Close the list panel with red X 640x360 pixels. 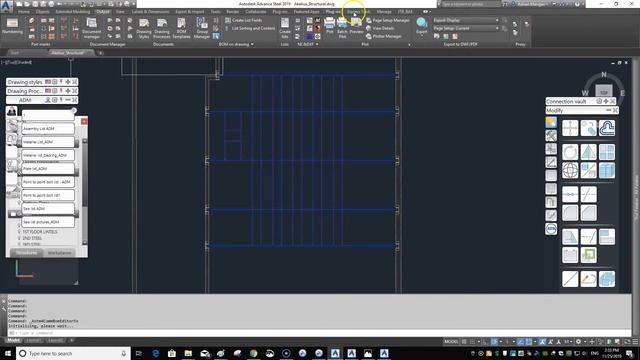(x=84, y=121)
